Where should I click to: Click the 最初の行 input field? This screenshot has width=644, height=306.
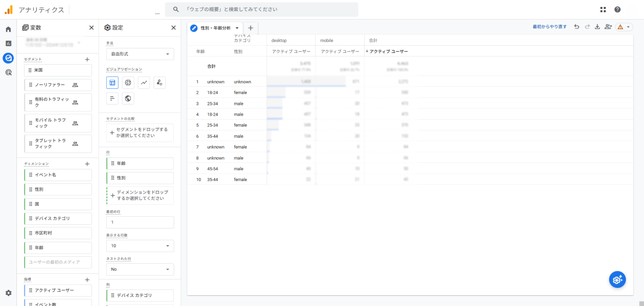pos(140,223)
